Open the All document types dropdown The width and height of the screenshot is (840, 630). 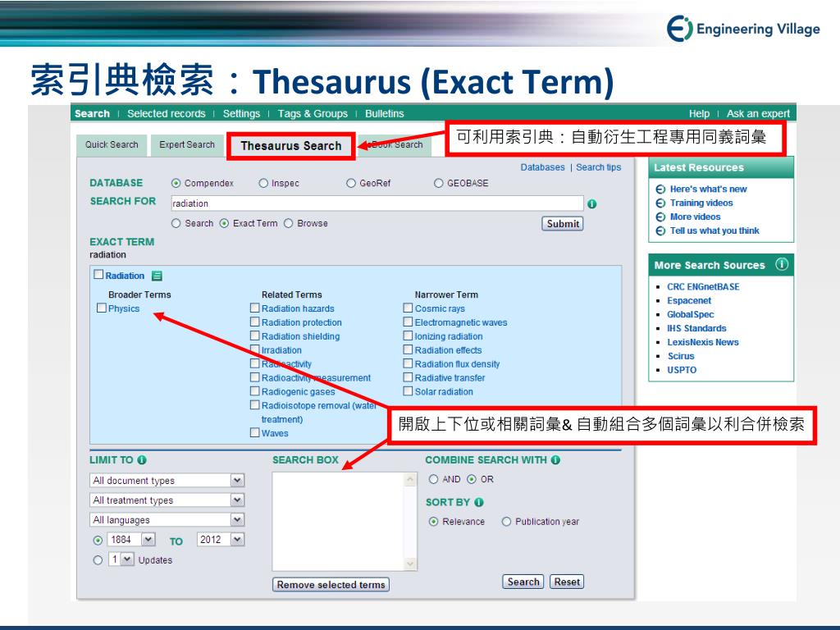coord(167,481)
